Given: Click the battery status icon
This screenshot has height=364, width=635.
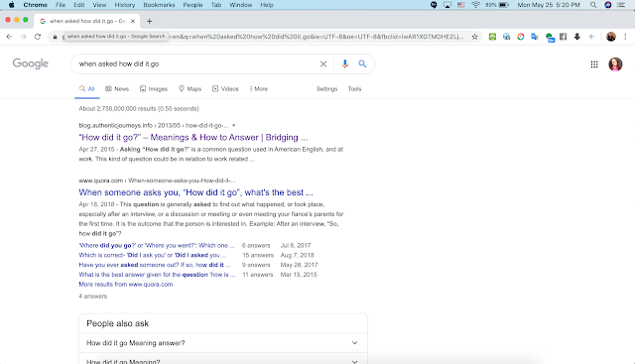Looking at the screenshot, I should click(x=503, y=5).
